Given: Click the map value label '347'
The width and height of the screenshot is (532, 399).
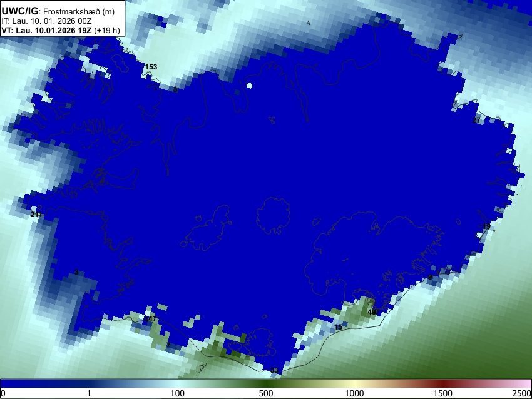Looking at the screenshot, I should pos(150,319).
